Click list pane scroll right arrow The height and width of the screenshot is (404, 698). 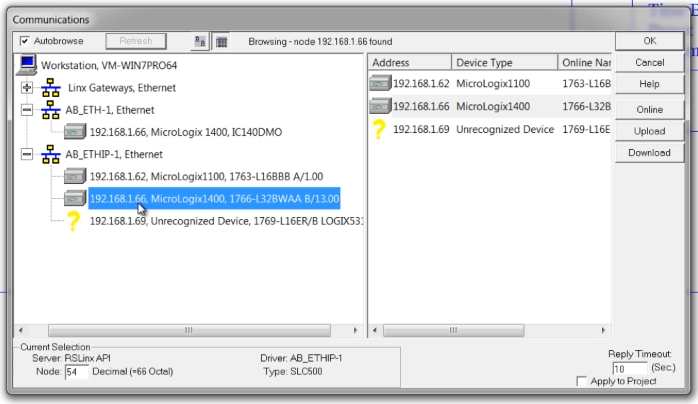[x=603, y=330]
